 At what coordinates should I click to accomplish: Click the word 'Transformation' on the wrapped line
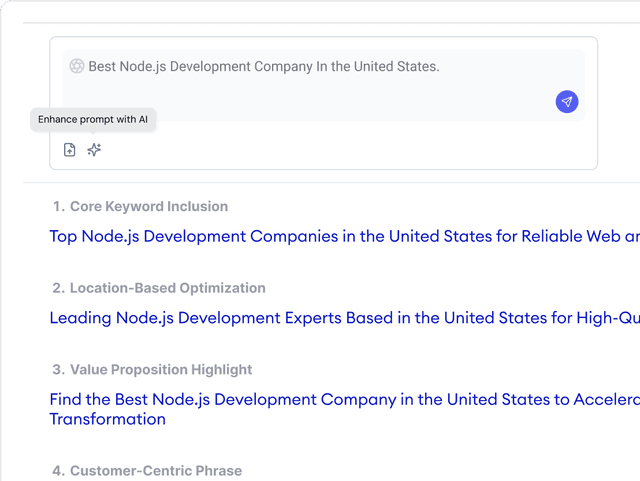tap(108, 419)
